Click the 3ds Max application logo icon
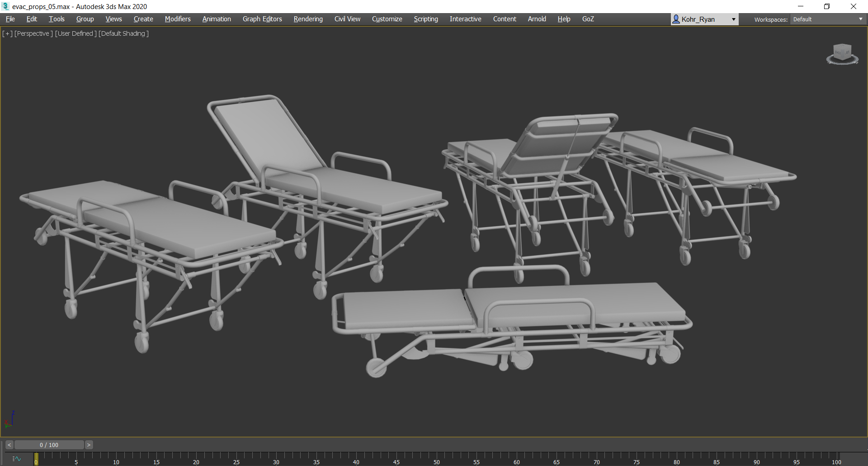This screenshot has height=466, width=868. [x=5, y=6]
